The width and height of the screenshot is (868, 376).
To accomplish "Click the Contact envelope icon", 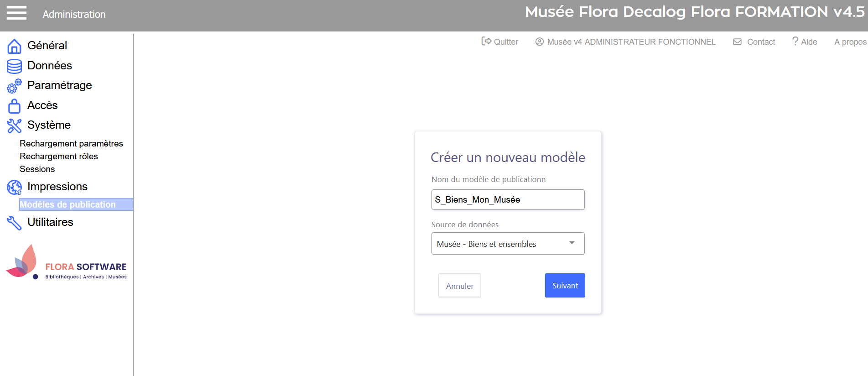I will coord(737,42).
